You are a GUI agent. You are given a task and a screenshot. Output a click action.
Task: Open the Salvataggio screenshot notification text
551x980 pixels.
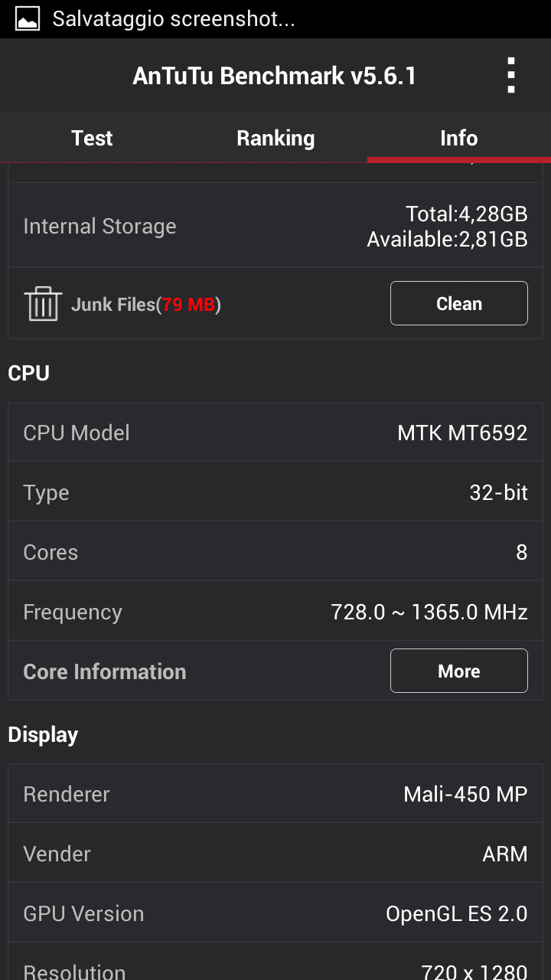tap(174, 19)
